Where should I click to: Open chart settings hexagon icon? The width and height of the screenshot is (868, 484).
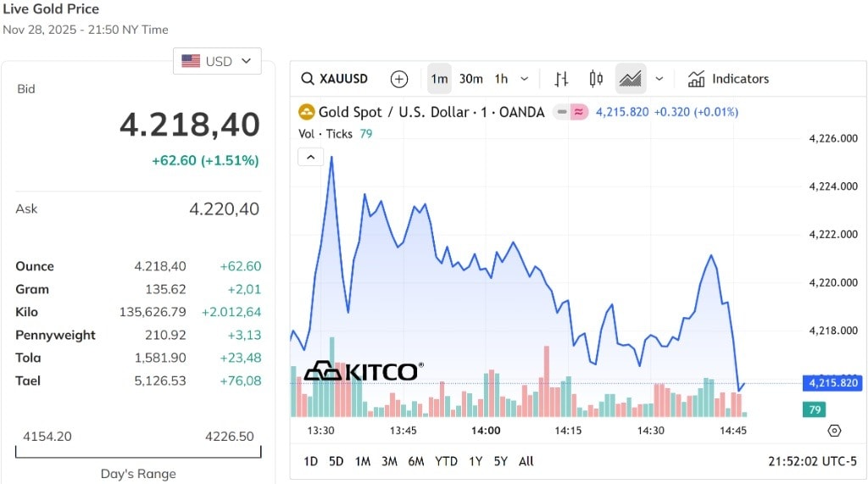tap(834, 431)
